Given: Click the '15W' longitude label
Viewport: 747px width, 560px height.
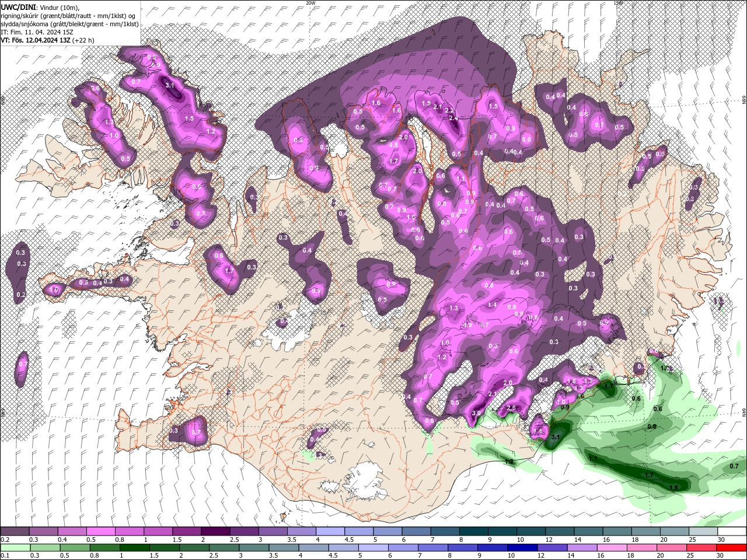Looking at the screenshot, I should [618, 3].
